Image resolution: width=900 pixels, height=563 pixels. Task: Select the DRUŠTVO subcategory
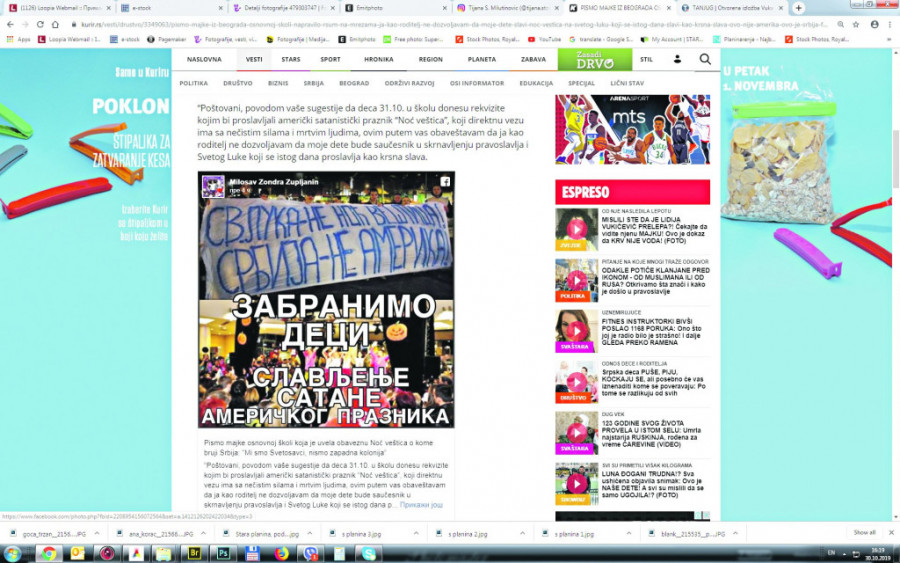point(237,84)
